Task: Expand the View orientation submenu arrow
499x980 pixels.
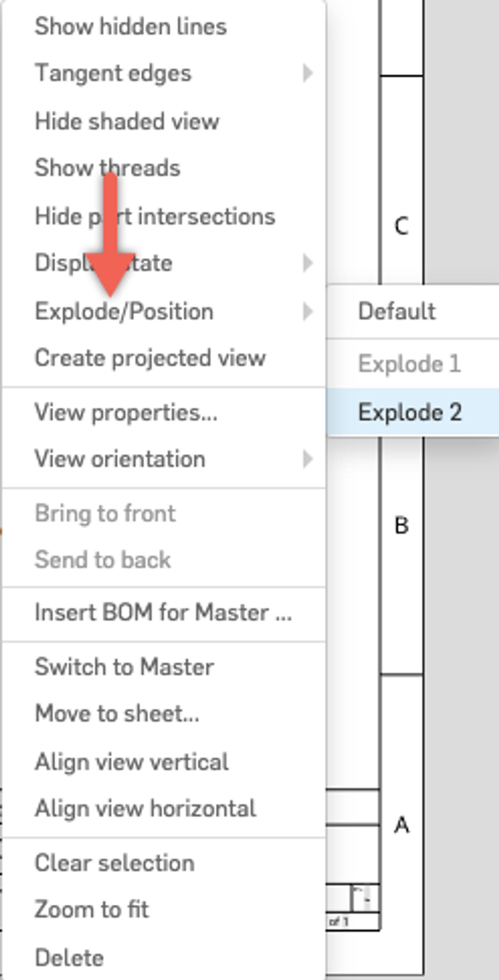Action: click(x=307, y=459)
